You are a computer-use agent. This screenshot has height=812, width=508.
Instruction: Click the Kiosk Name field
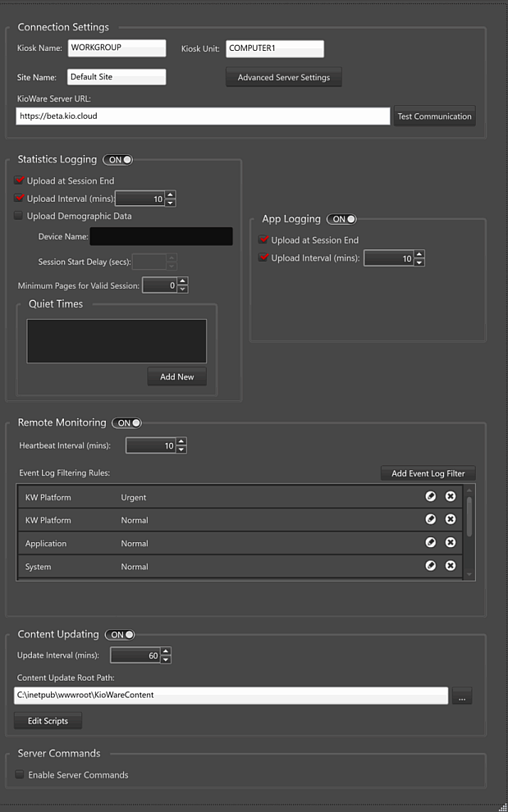click(x=117, y=48)
